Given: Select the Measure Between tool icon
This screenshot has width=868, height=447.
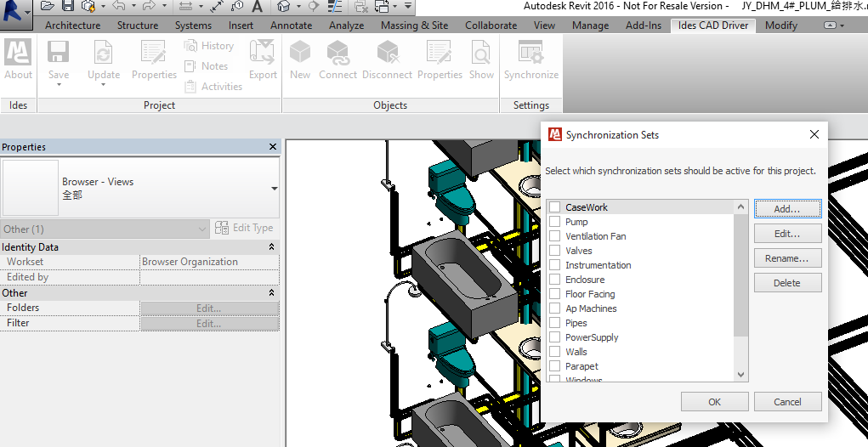Looking at the screenshot, I should tap(185, 6).
